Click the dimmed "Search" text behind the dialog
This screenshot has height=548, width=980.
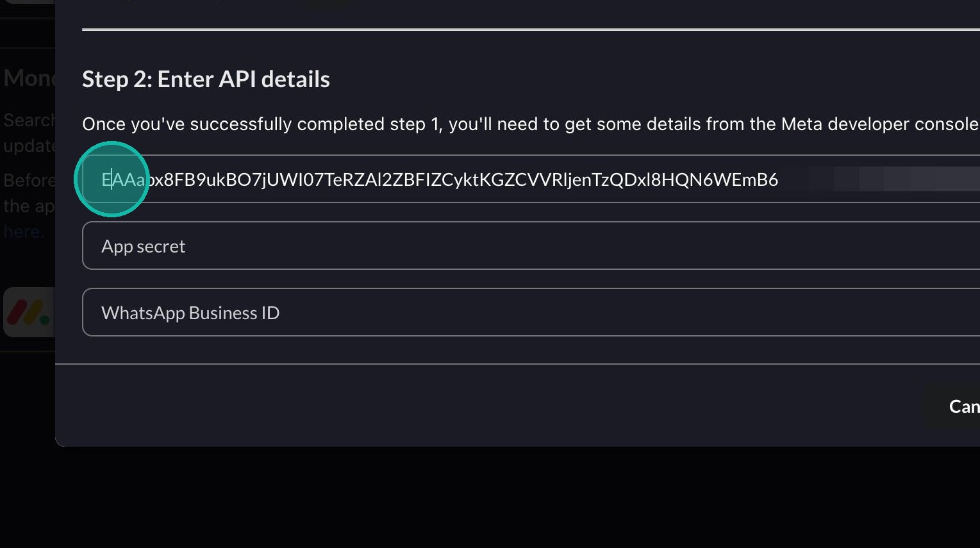29,120
